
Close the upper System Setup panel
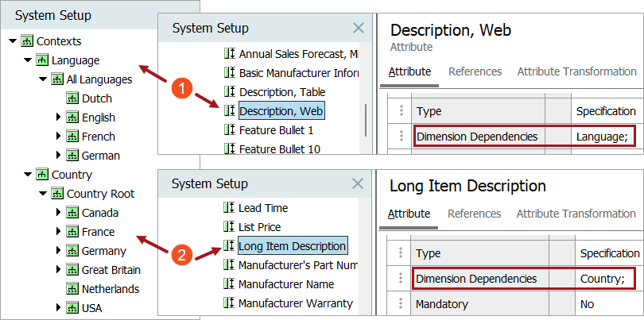pyautogui.click(x=359, y=29)
